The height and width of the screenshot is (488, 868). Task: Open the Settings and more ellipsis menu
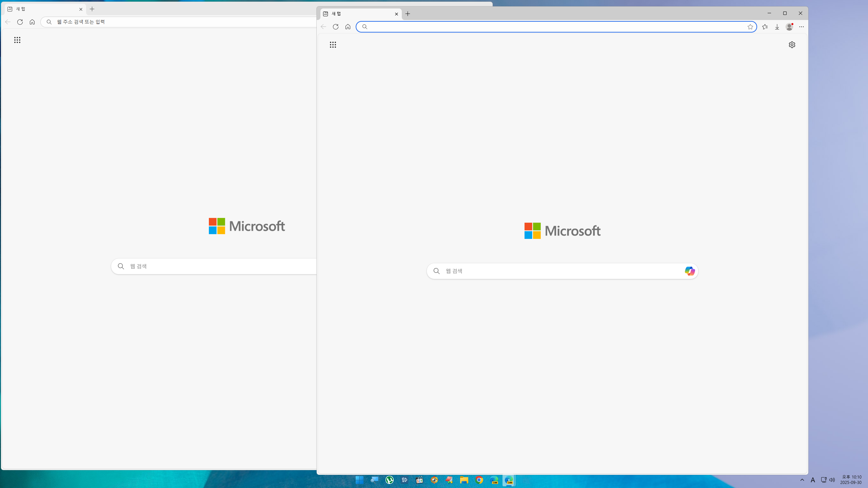(x=802, y=27)
